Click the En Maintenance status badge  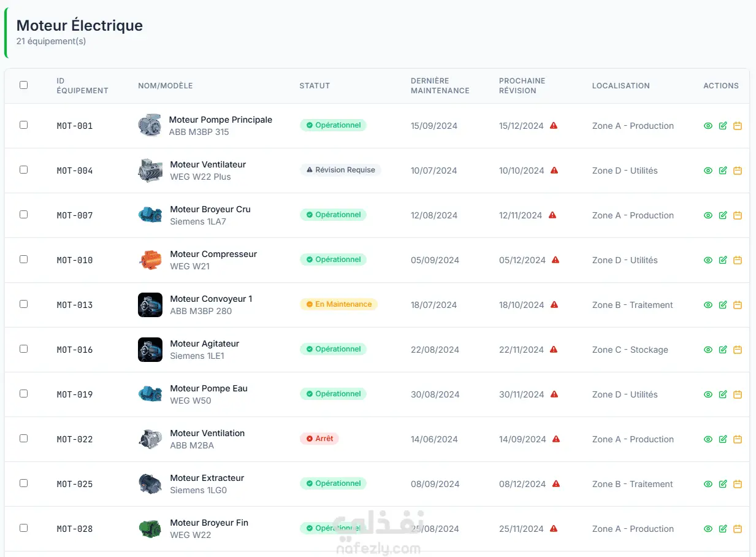pyautogui.click(x=338, y=304)
